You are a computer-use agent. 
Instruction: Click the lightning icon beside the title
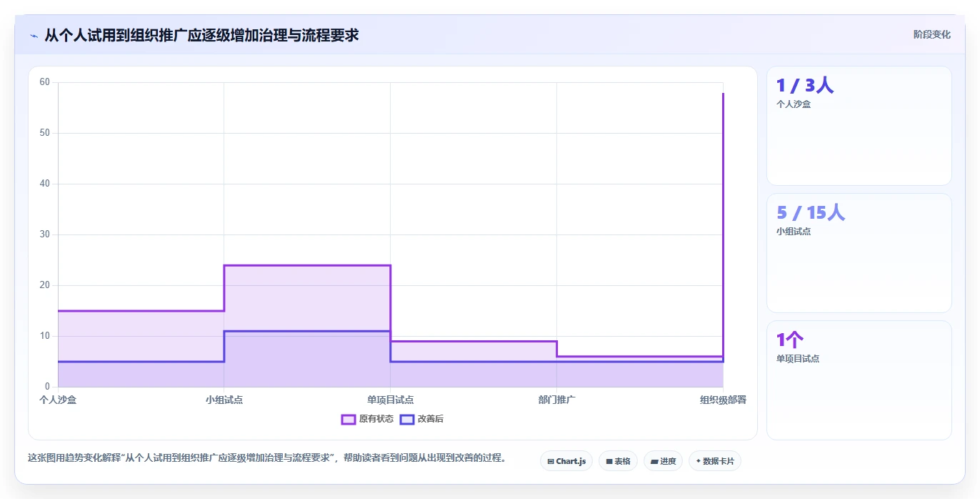(x=34, y=35)
